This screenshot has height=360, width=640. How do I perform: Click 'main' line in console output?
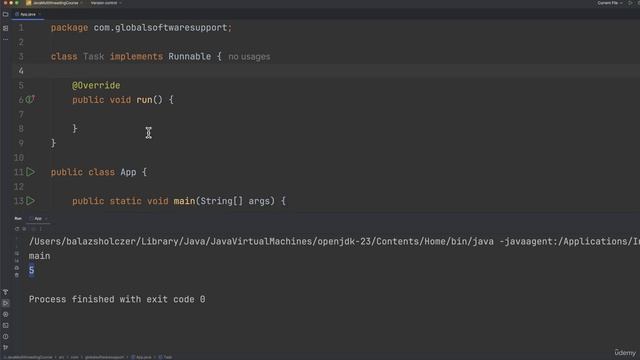[39, 256]
